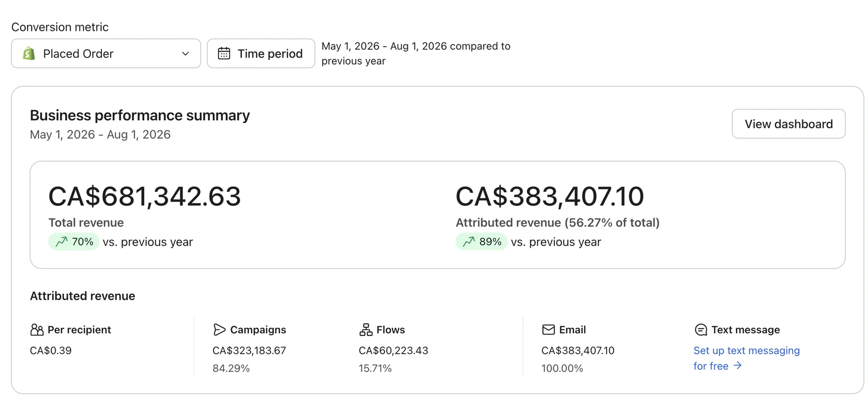This screenshot has height=400, width=868.
Task: Click the 70% growth badge
Action: pyautogui.click(x=74, y=241)
